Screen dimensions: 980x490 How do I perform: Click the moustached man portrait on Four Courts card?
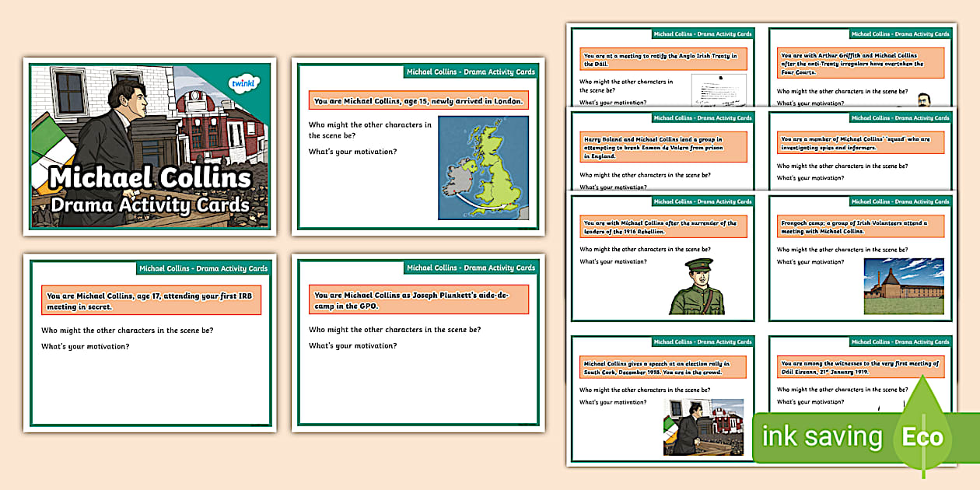click(924, 100)
